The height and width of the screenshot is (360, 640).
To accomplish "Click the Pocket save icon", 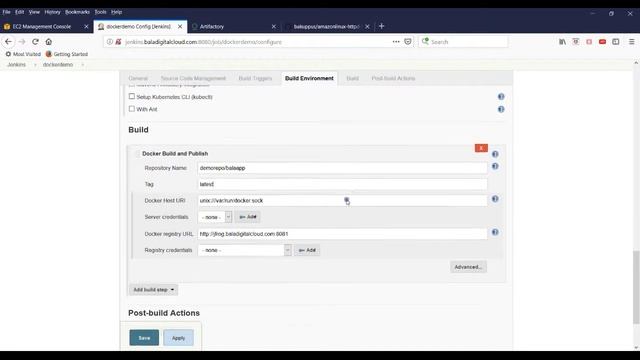I will point(408,42).
